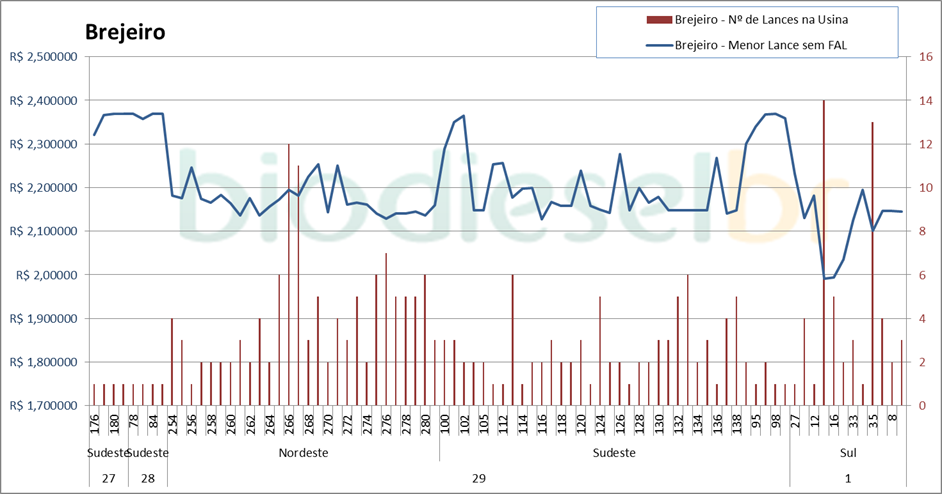Screen dimensions: 942x494
Task: Click the x-axis label '280'
Action: coord(425,424)
